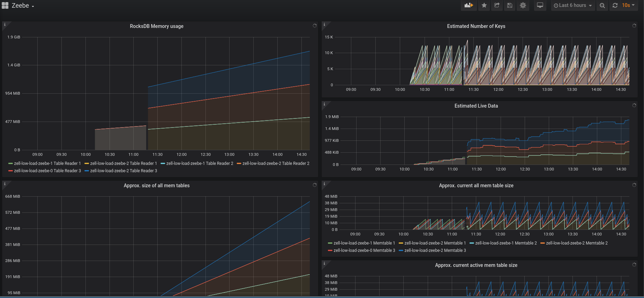Toggle series zell-low-load-zeebe-2 Table Reader 2

pyautogui.click(x=276, y=163)
